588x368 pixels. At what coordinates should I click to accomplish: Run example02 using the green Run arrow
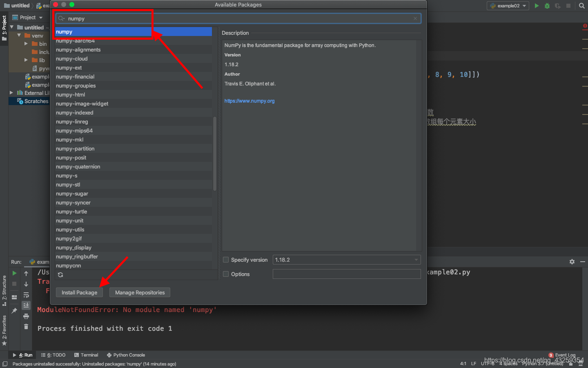(537, 6)
